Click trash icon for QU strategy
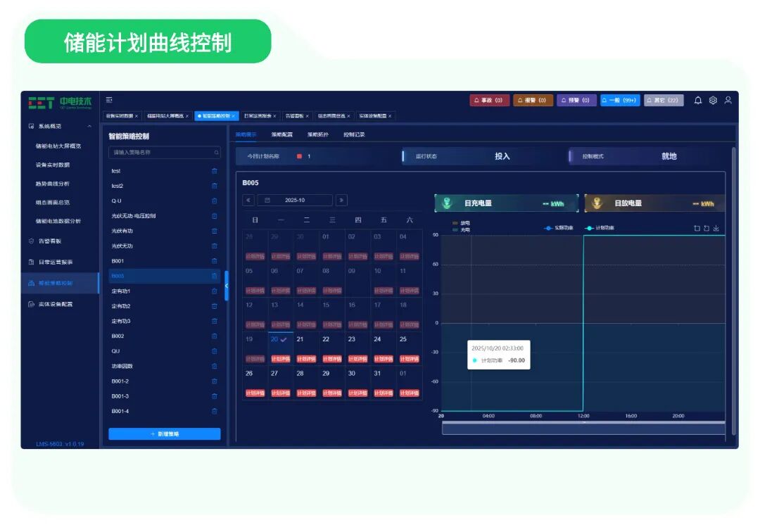The width and height of the screenshot is (760, 532). [x=214, y=351]
